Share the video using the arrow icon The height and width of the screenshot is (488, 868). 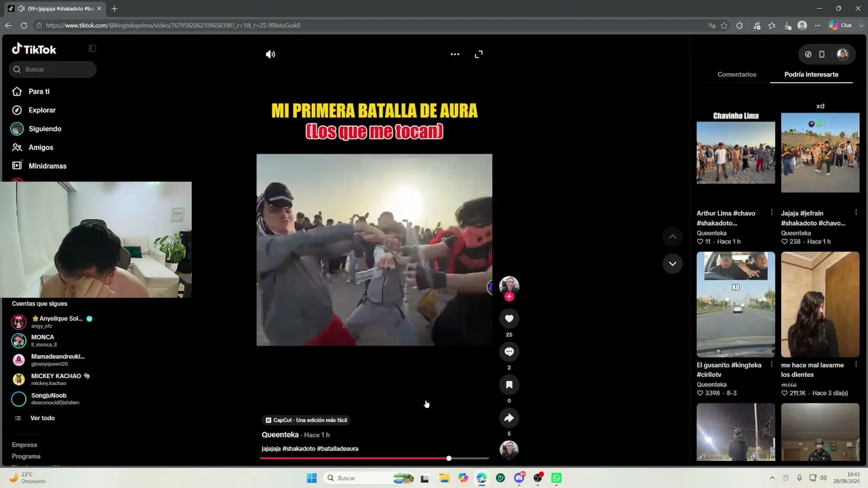point(509,418)
